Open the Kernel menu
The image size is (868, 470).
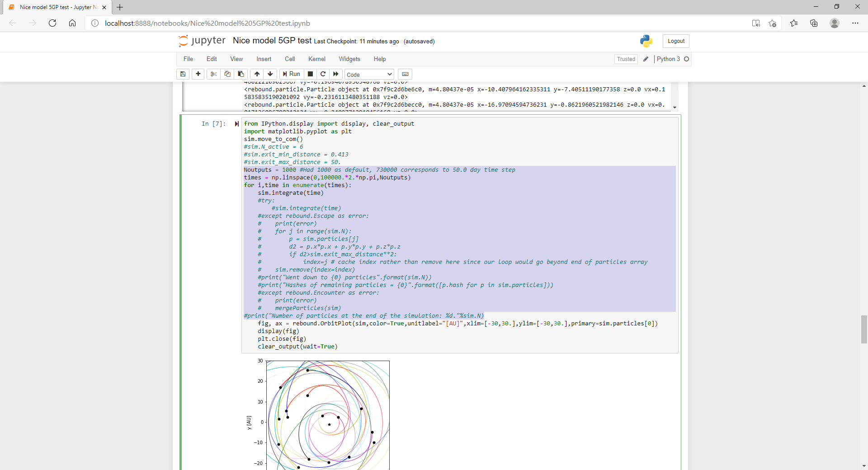(x=316, y=59)
